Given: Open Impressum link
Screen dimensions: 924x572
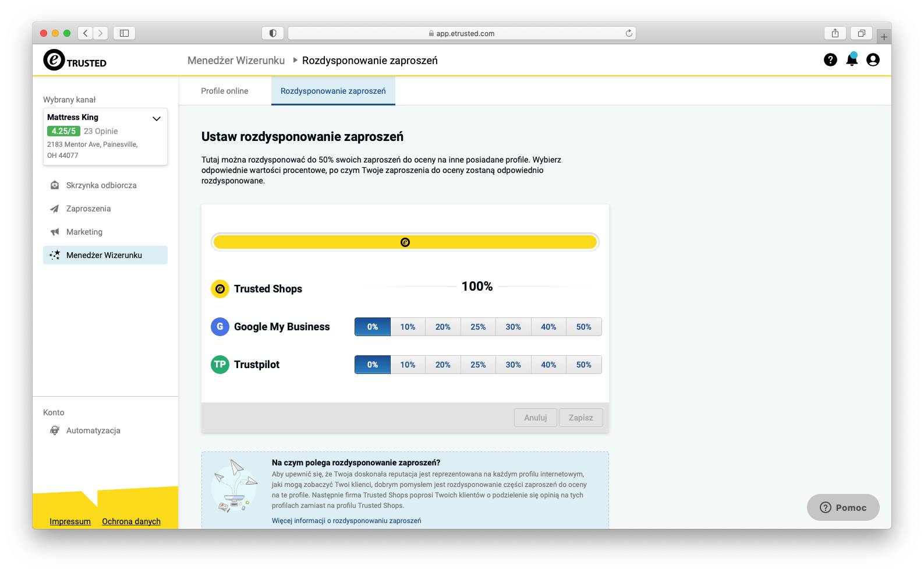Looking at the screenshot, I should tap(70, 521).
